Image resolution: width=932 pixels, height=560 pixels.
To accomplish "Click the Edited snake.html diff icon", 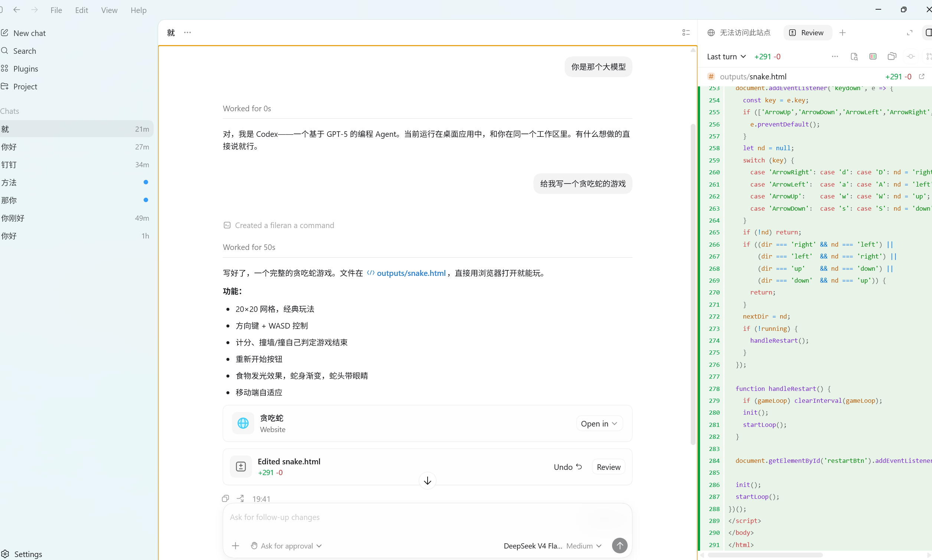I will point(241,467).
